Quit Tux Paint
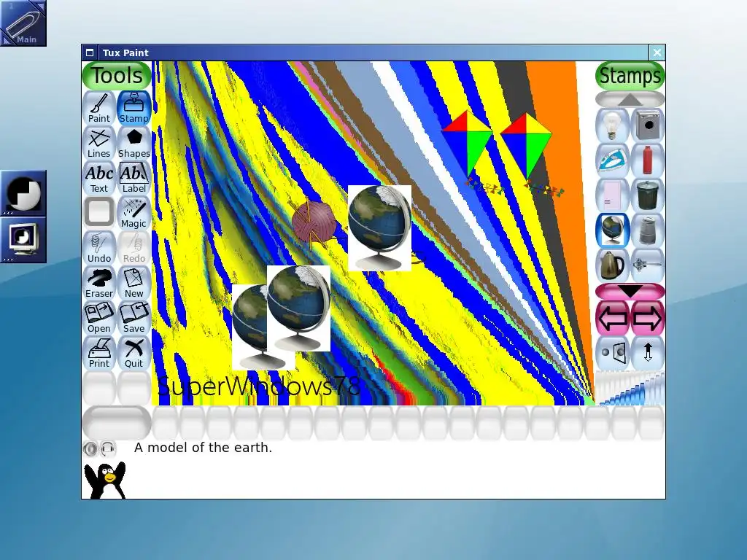The width and height of the screenshot is (747, 560). (134, 353)
